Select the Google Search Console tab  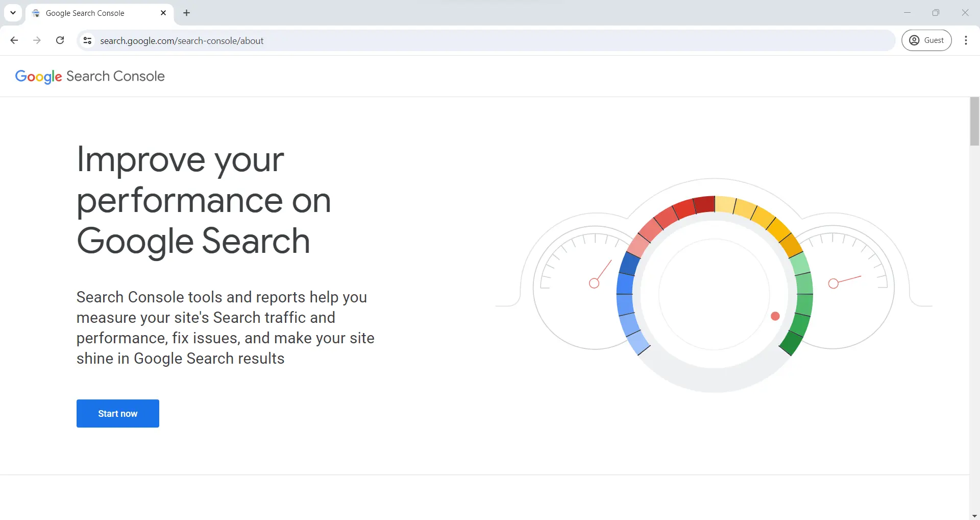pos(92,13)
